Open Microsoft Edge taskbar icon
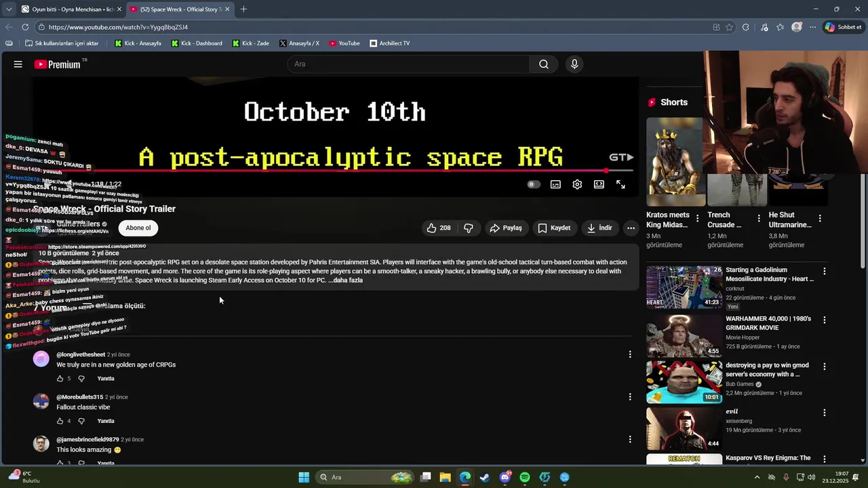 [x=465, y=477]
